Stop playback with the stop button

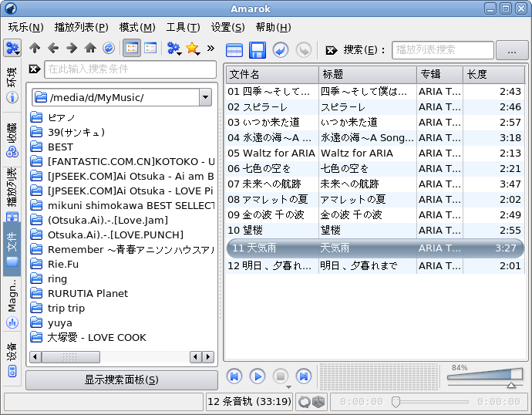[281, 376]
